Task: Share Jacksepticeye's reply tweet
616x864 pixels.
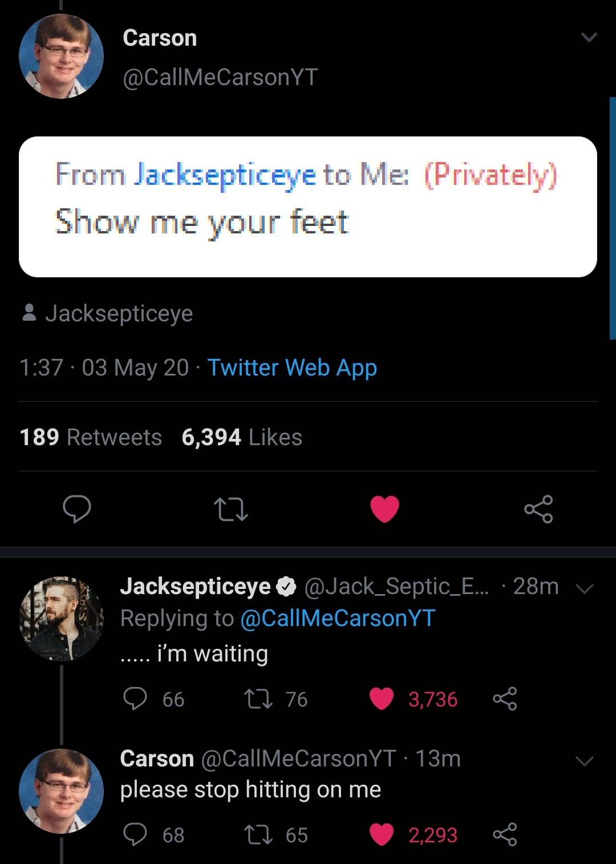Action: tap(505, 699)
